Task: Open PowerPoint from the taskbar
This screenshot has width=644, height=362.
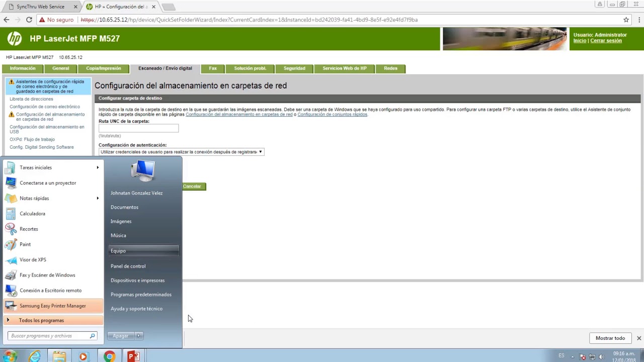Action: pyautogui.click(x=133, y=356)
